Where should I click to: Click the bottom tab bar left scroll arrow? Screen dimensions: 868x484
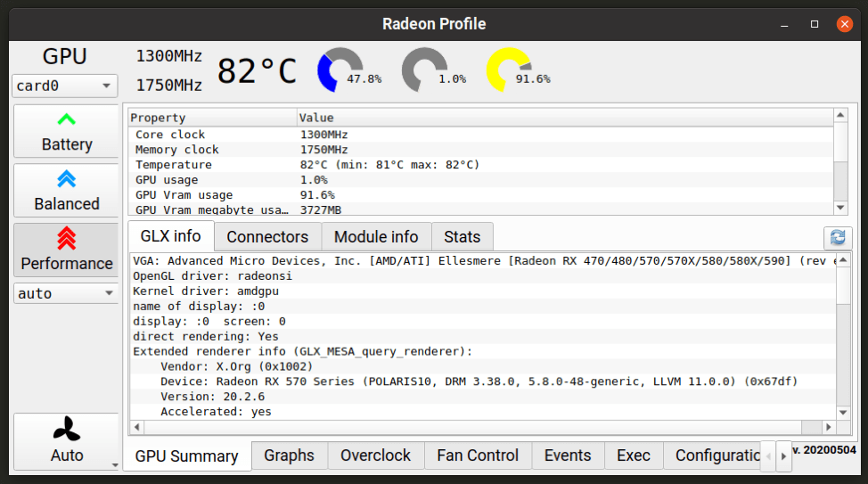pyautogui.click(x=768, y=456)
